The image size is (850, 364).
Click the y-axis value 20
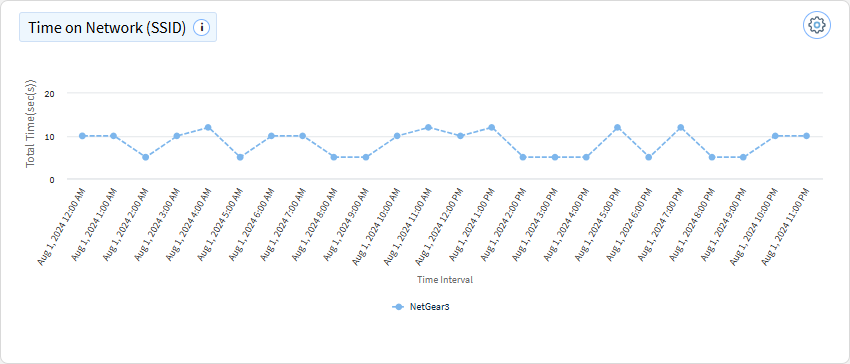pyautogui.click(x=50, y=93)
